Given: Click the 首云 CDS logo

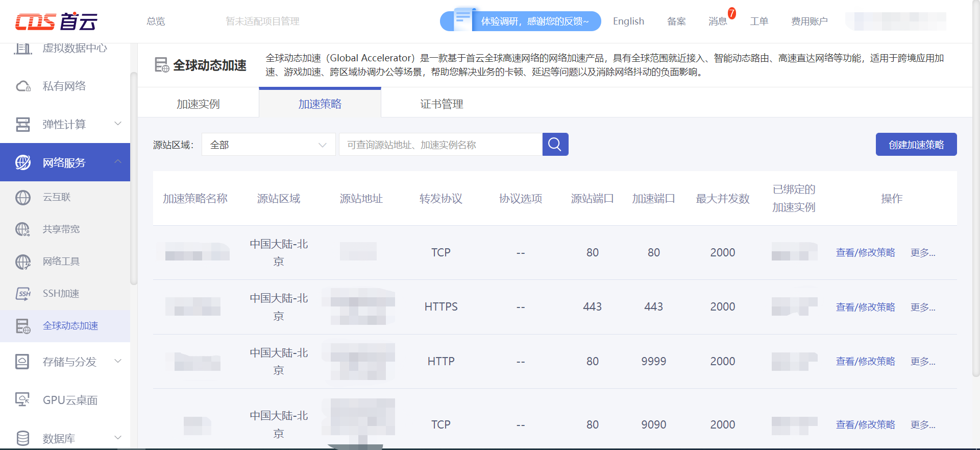Looking at the screenshot, I should point(56,21).
